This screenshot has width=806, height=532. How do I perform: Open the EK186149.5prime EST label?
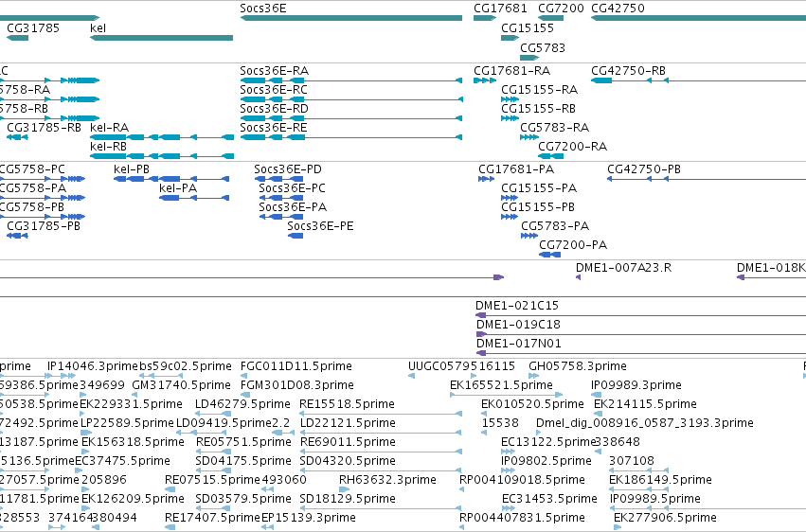(x=660, y=480)
